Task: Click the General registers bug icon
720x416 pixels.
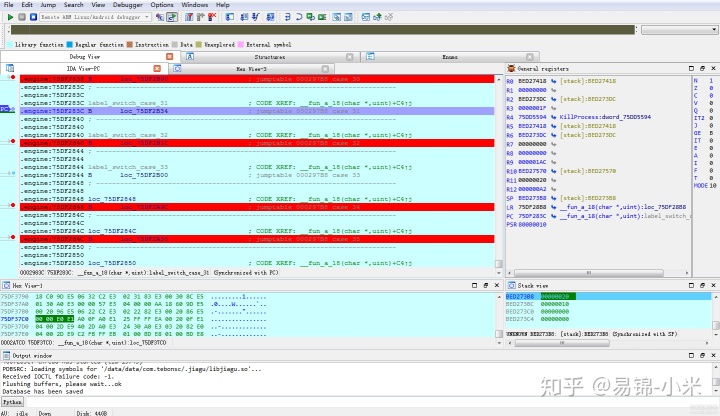Action: click(x=511, y=68)
